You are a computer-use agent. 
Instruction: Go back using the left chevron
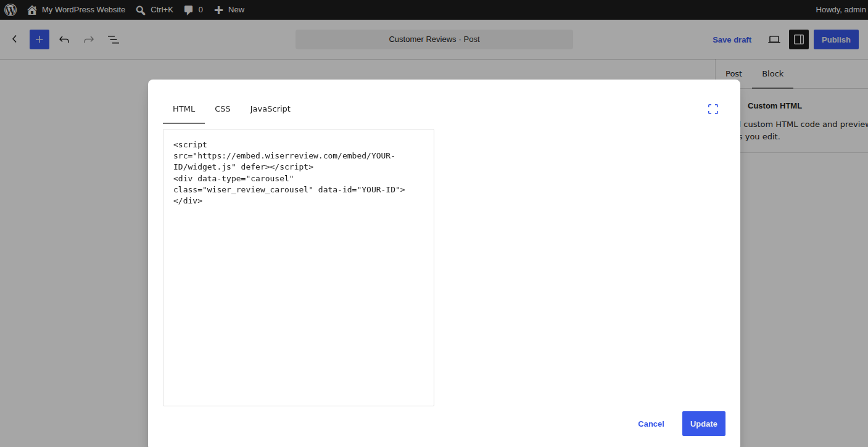[15, 39]
